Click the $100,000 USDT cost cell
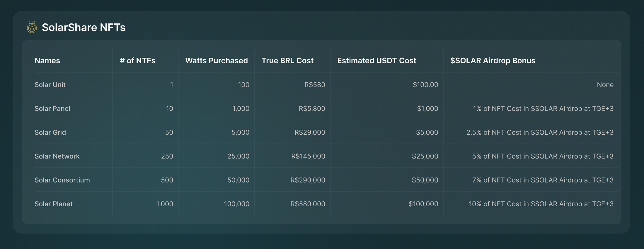Image resolution: width=644 pixels, height=249 pixels. click(x=423, y=204)
